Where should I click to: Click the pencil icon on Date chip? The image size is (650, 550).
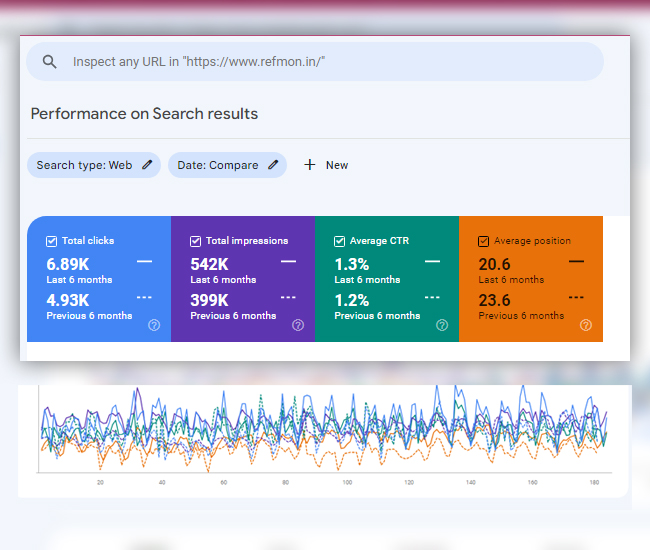273,165
